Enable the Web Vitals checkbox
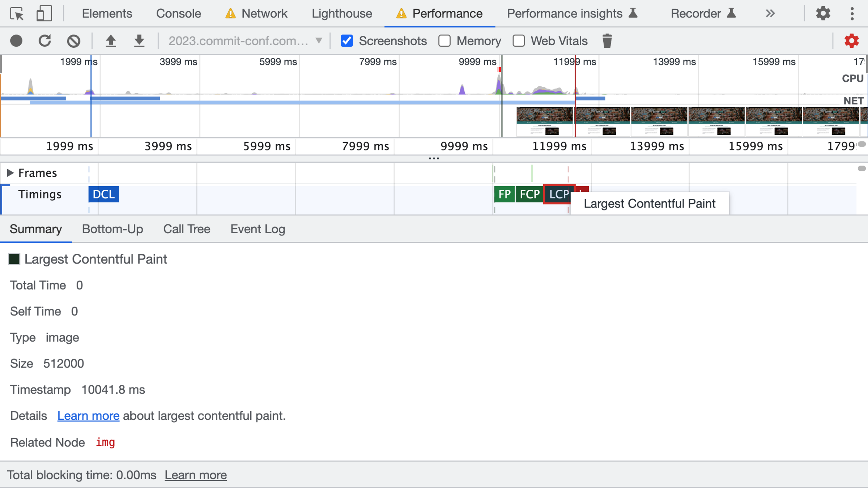This screenshot has height=488, width=868. click(519, 41)
